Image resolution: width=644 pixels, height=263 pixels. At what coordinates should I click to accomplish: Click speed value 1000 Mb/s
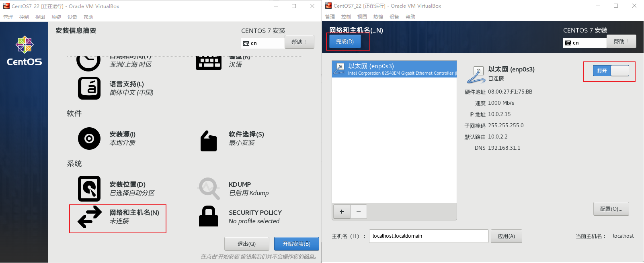(x=501, y=103)
